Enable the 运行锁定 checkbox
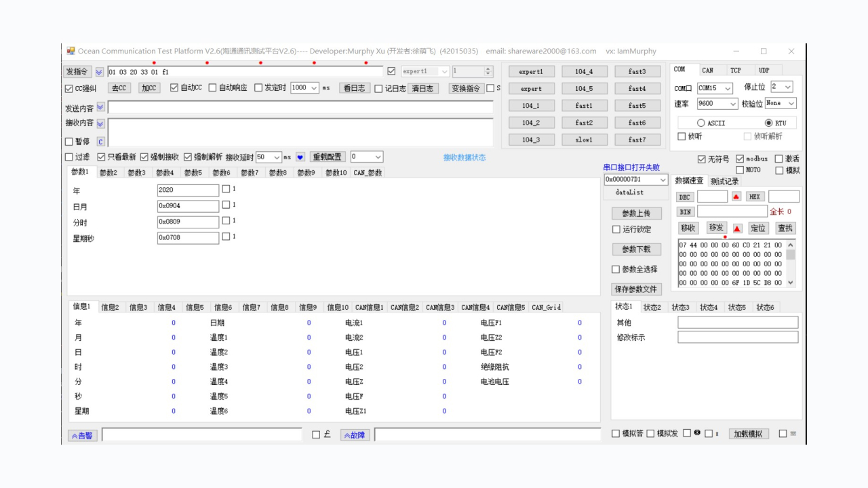Image resolution: width=868 pixels, height=488 pixels. (616, 230)
